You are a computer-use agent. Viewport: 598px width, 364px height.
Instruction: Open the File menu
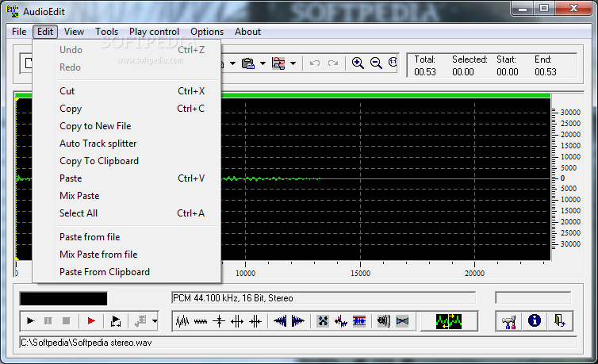coord(19,32)
